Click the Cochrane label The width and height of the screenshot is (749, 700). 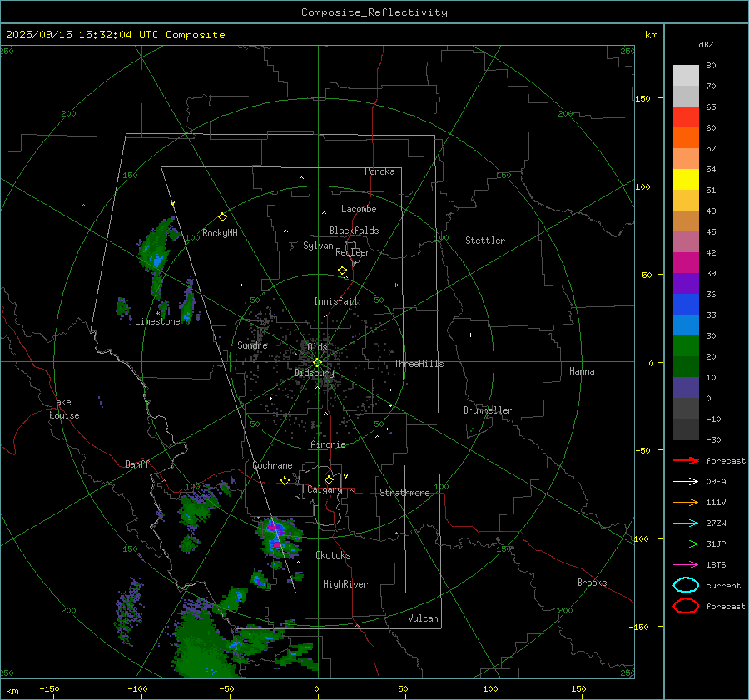[272, 465]
